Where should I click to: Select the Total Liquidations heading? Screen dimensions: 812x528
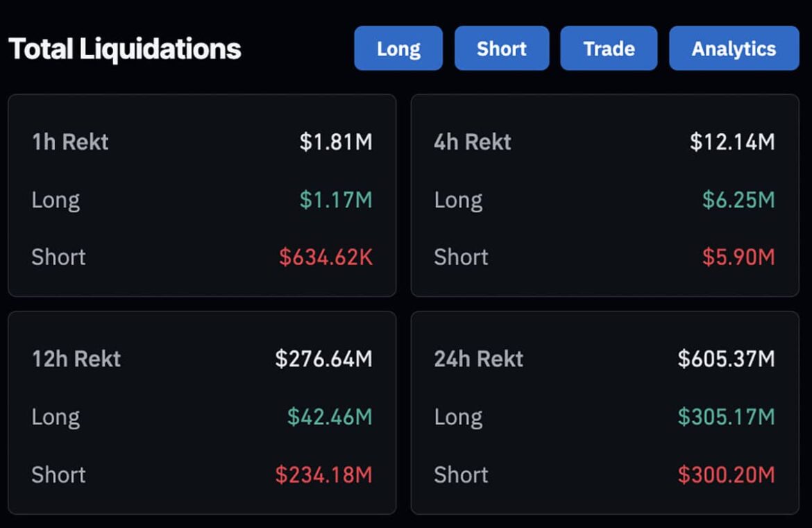point(125,49)
